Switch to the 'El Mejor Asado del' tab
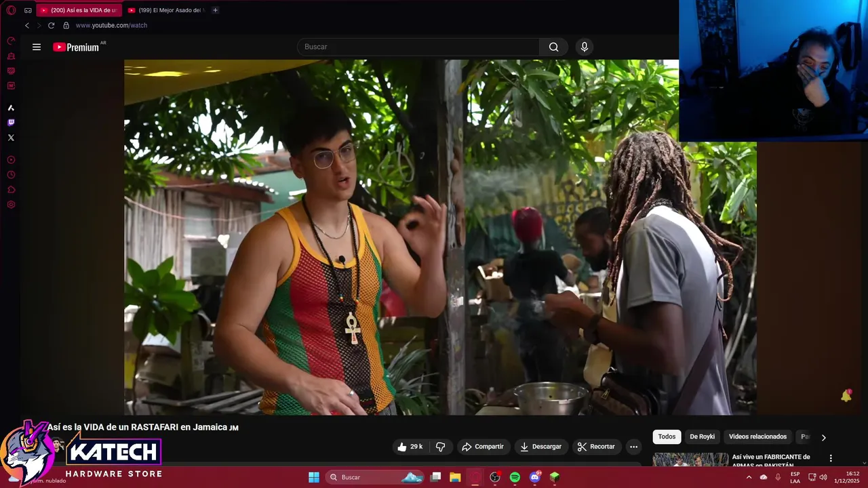 pos(166,10)
